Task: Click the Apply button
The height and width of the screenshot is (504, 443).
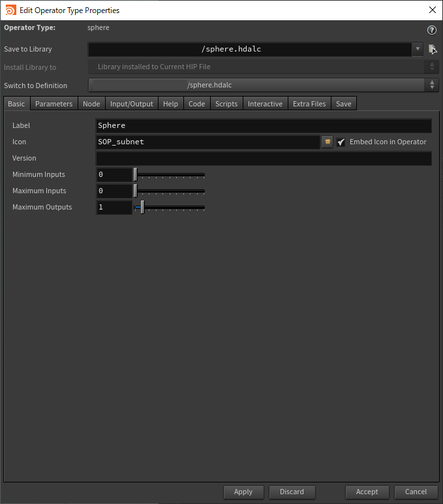Action: (243, 492)
